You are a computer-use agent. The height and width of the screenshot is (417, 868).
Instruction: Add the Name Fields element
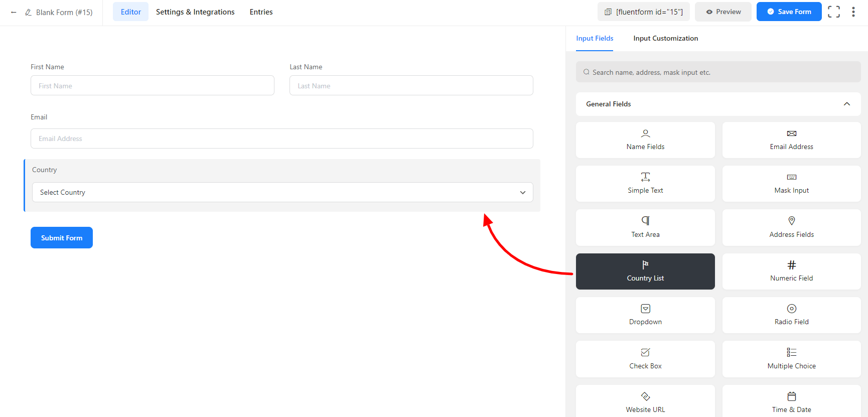[645, 140]
